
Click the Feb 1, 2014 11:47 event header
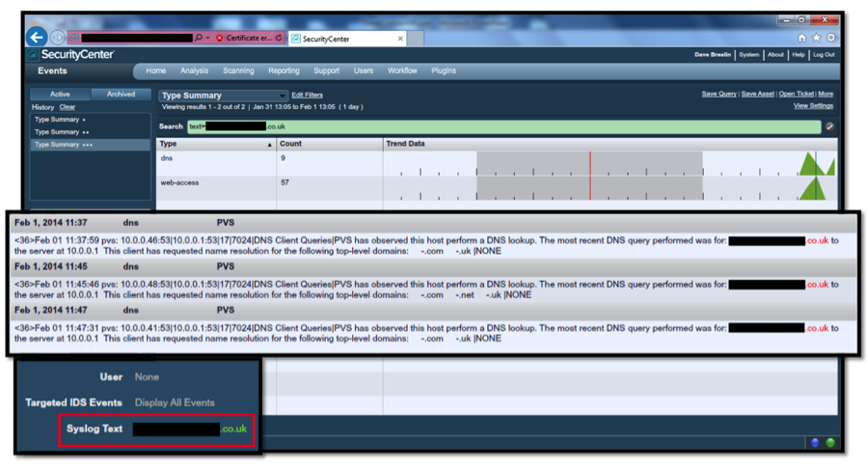432,311
